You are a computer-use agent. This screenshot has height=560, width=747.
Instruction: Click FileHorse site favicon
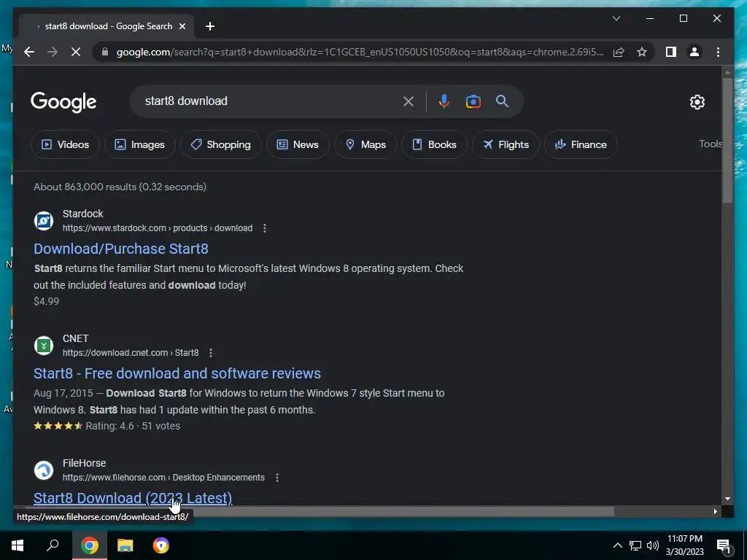pyautogui.click(x=44, y=470)
